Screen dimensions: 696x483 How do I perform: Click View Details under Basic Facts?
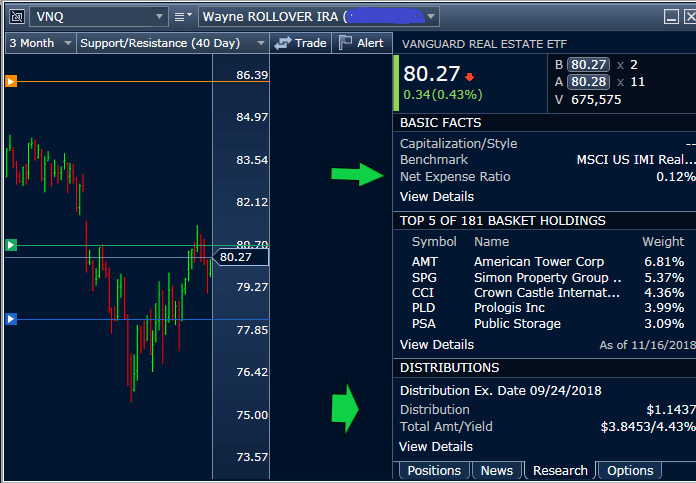(437, 196)
